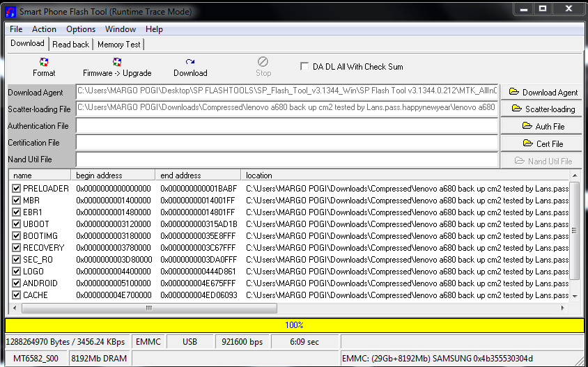Choose a Cert File
588x367 pixels.
[543, 143]
